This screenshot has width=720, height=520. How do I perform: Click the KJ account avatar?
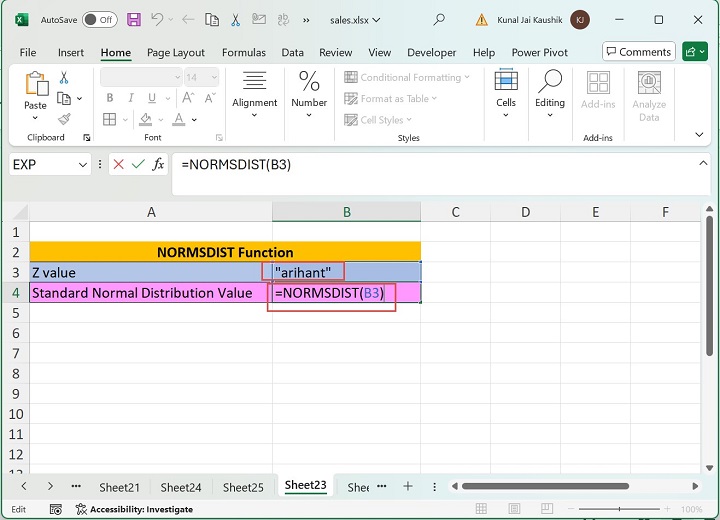click(580, 20)
